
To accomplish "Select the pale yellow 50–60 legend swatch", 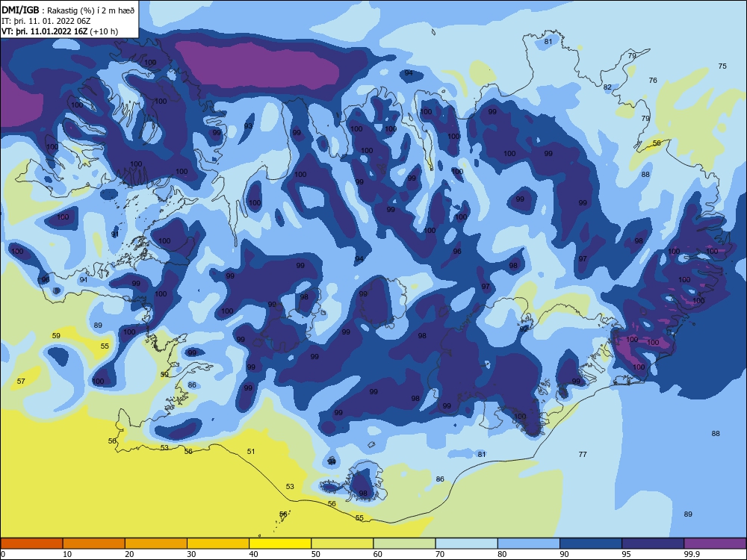I will click(x=342, y=544).
